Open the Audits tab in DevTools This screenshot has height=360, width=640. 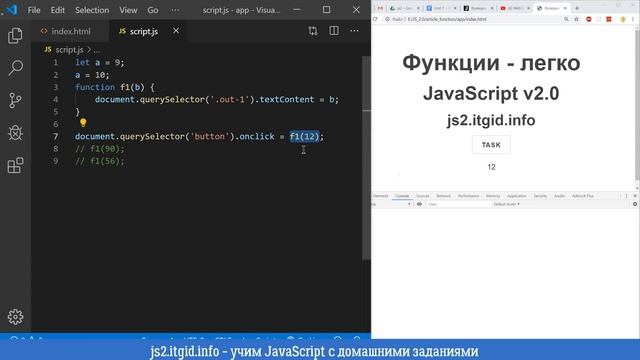pyautogui.click(x=559, y=196)
